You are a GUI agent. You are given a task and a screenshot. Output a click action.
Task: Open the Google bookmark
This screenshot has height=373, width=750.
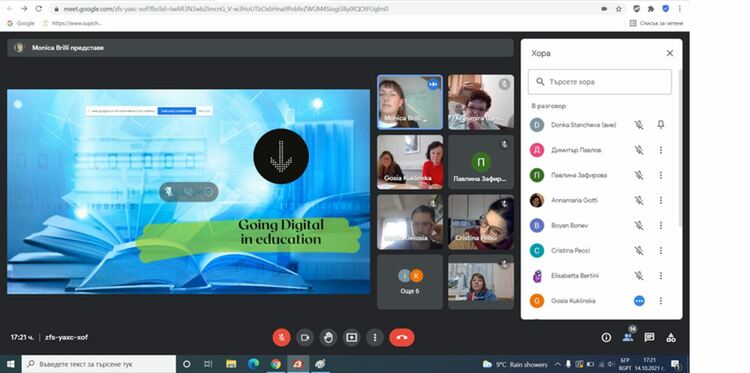tap(21, 23)
